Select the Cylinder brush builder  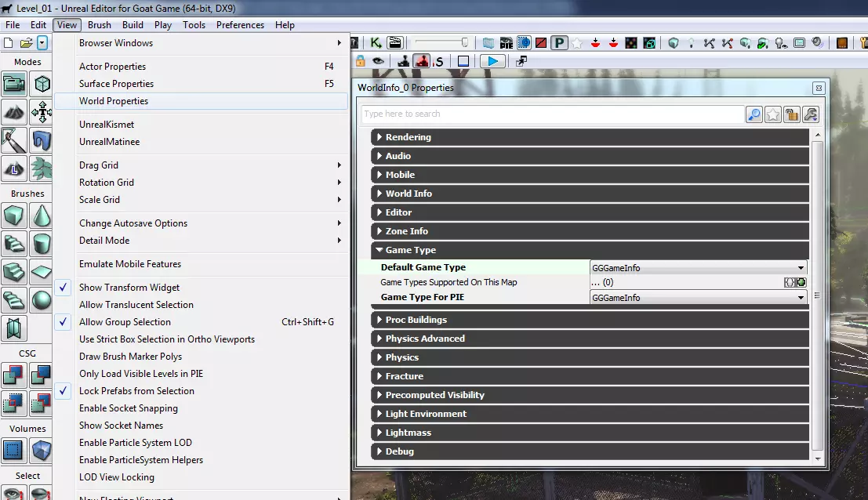(x=42, y=244)
